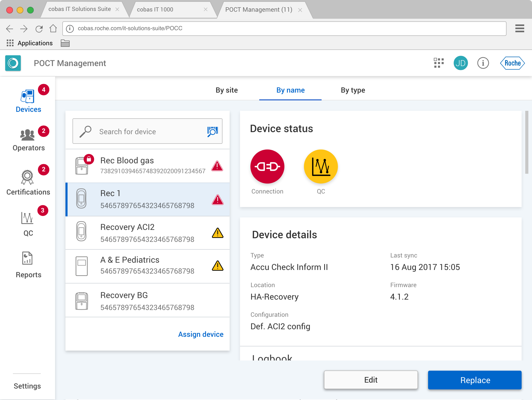
Task: Open the browser hamburger menu
Action: 520,28
